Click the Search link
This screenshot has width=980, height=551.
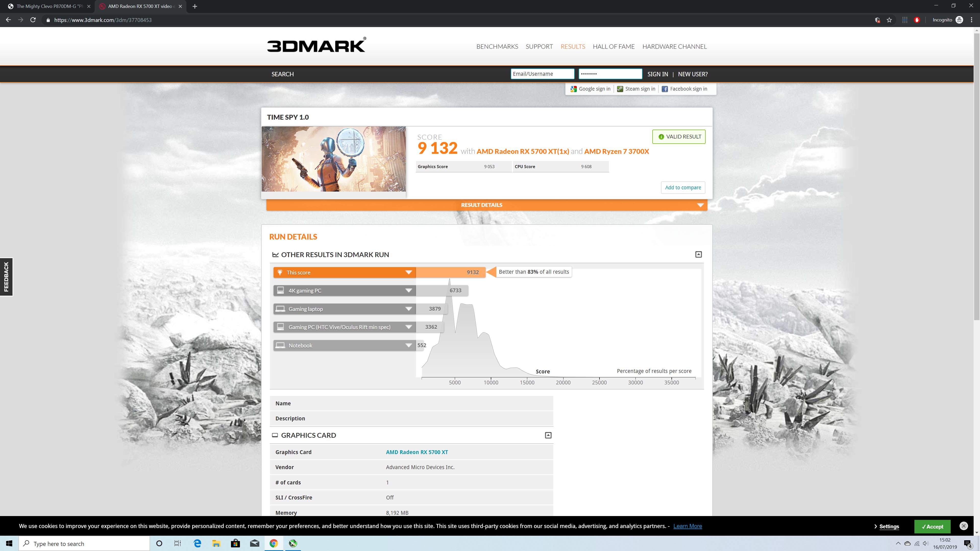click(282, 74)
